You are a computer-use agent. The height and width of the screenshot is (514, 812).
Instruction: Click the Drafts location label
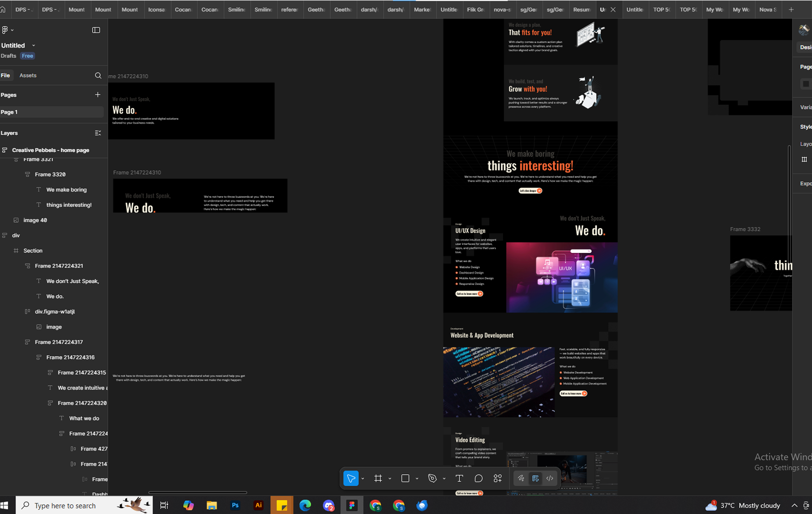click(8, 56)
